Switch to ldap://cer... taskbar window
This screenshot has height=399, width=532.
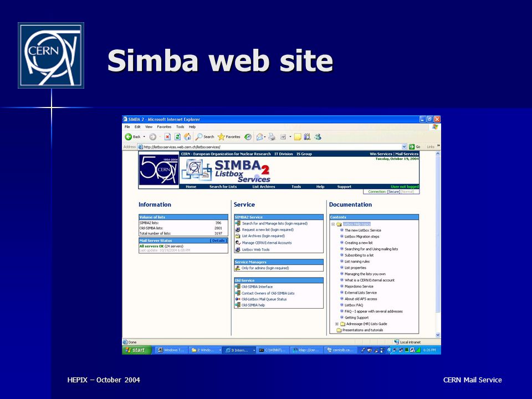click(306, 350)
